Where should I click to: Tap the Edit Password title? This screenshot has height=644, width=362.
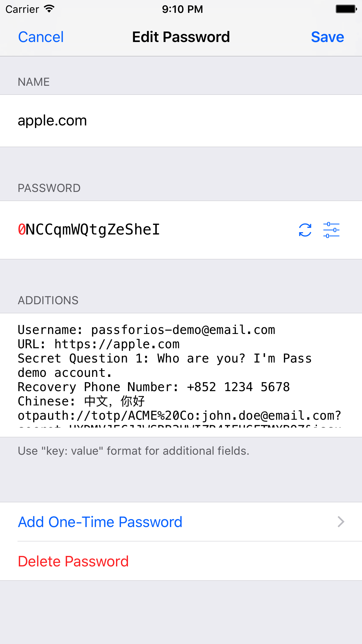point(181,37)
